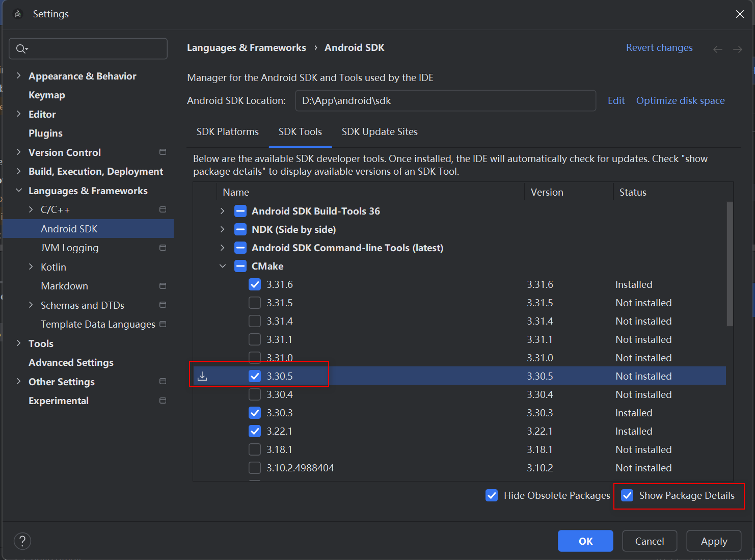
Task: Expand Android SDK Command-line Tools row
Action: click(222, 248)
